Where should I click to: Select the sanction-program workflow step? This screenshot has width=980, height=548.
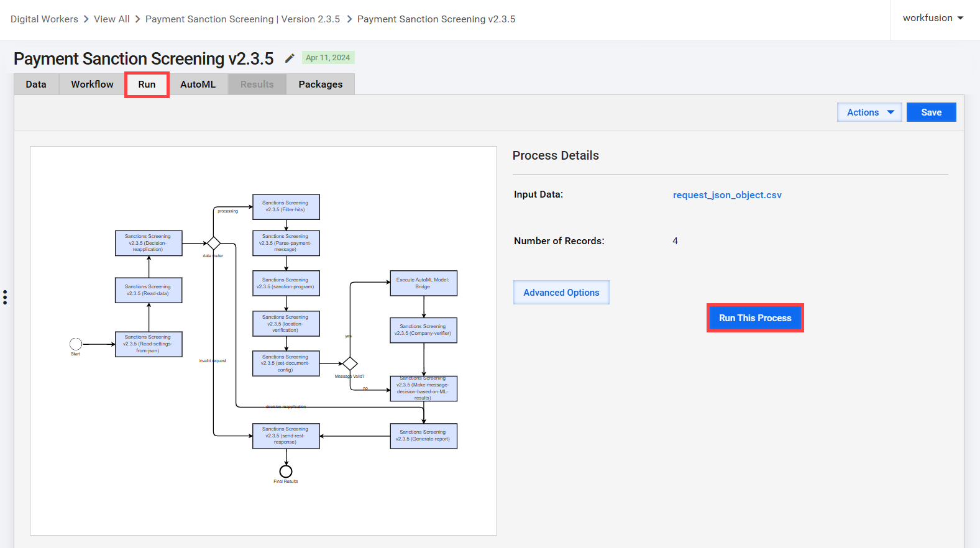286,283
